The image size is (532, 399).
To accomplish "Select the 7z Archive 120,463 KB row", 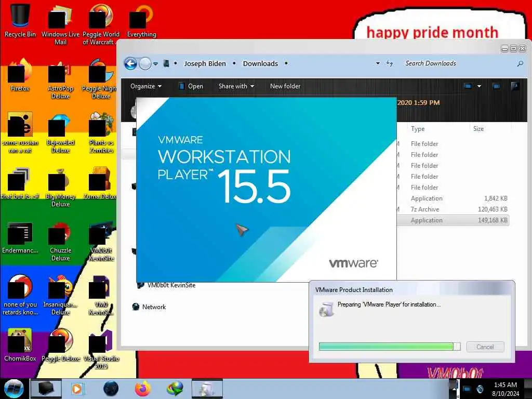I will pos(453,209).
